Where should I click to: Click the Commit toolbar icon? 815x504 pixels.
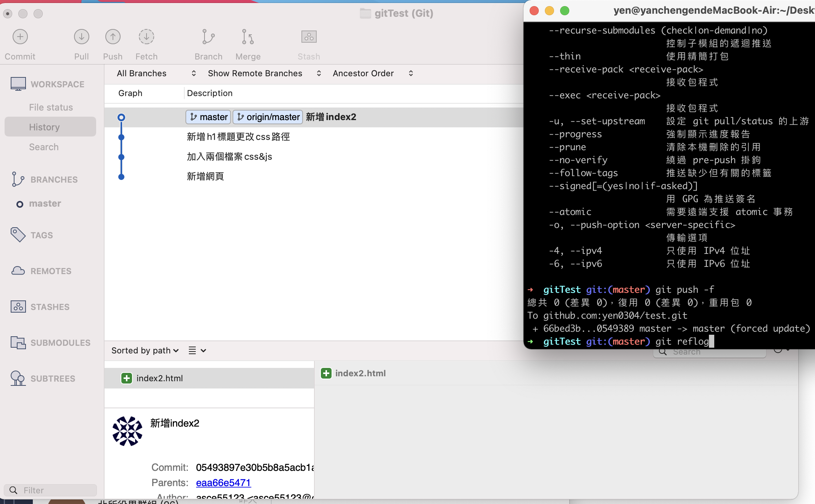(x=20, y=37)
